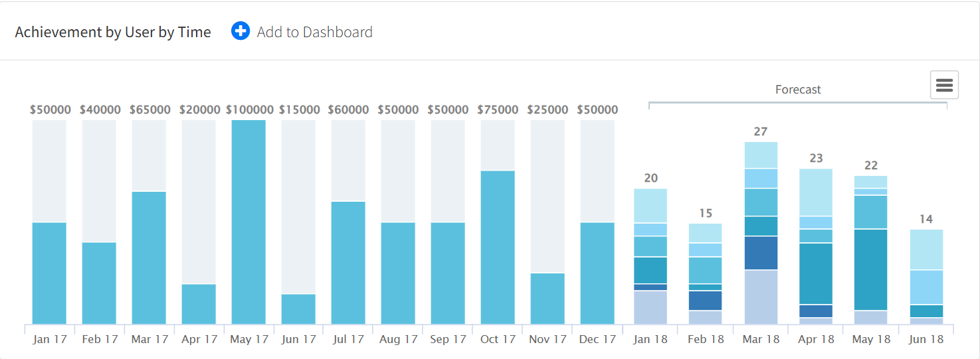The height and width of the screenshot is (359, 980).
Task: Open the chart hamburger context menu
Action: [x=944, y=85]
